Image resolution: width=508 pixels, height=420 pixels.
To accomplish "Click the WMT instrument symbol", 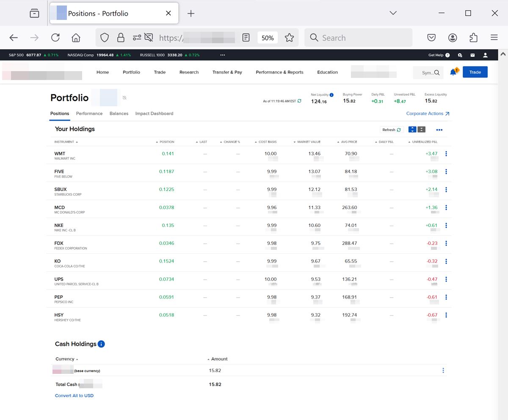I will point(60,154).
